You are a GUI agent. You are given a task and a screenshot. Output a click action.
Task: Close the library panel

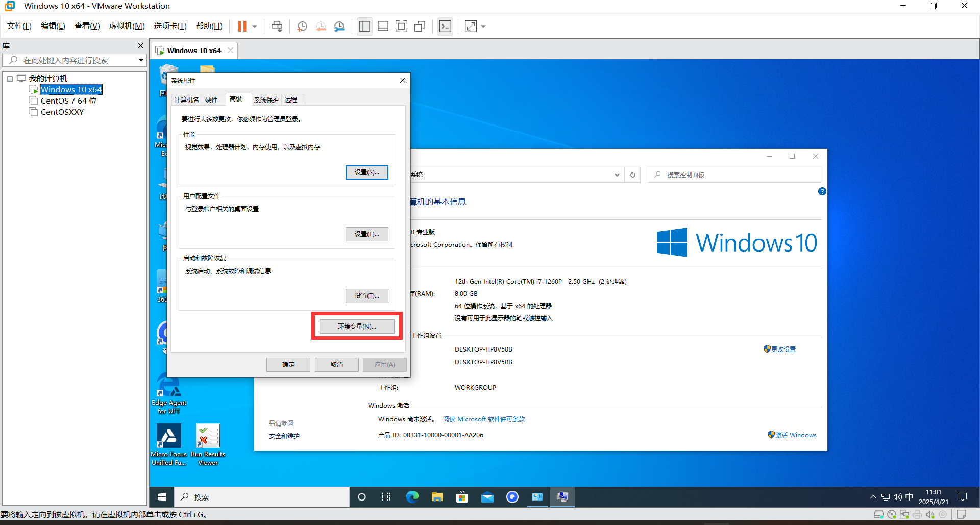140,46
